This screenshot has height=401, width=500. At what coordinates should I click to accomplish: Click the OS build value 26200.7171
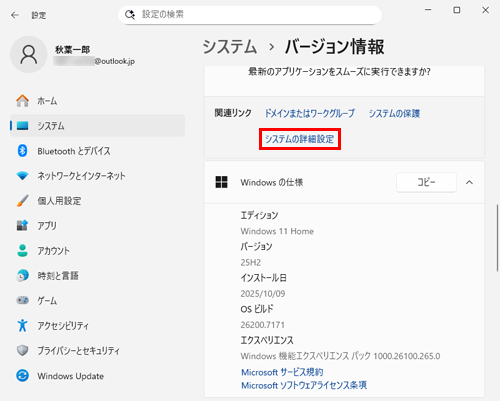click(263, 325)
